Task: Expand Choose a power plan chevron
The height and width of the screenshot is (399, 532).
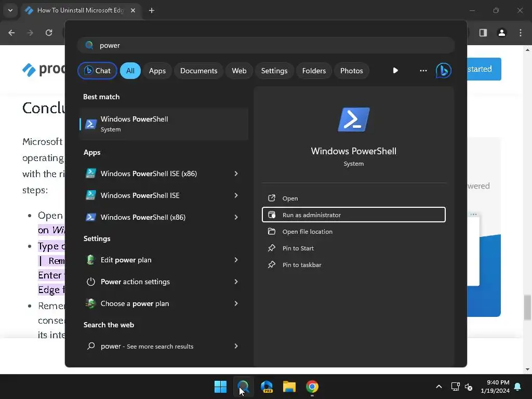Action: [236, 303]
